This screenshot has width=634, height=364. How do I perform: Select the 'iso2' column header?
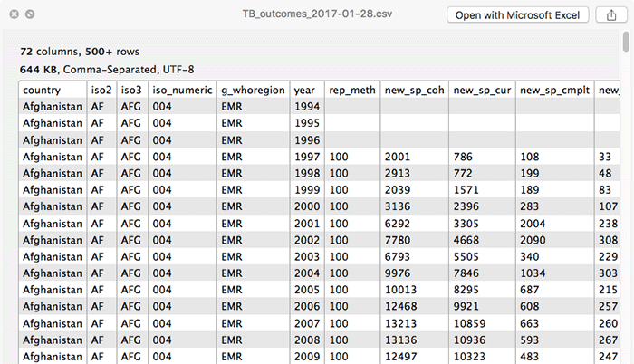pos(101,90)
